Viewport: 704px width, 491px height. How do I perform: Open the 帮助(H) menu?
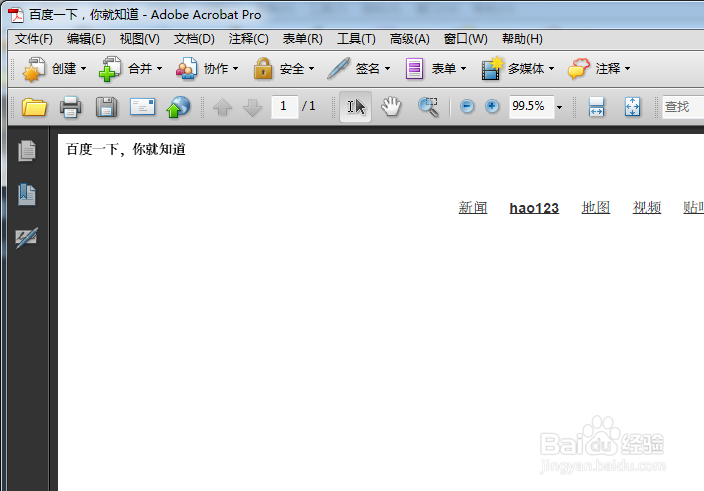click(x=522, y=39)
